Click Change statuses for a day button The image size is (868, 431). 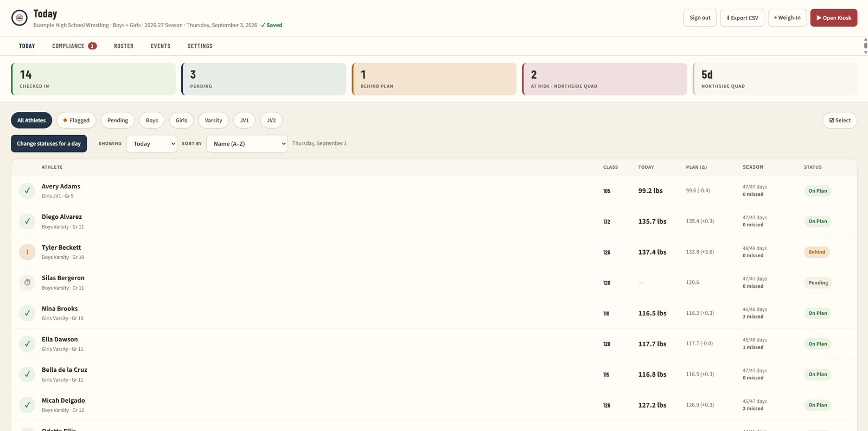(49, 144)
